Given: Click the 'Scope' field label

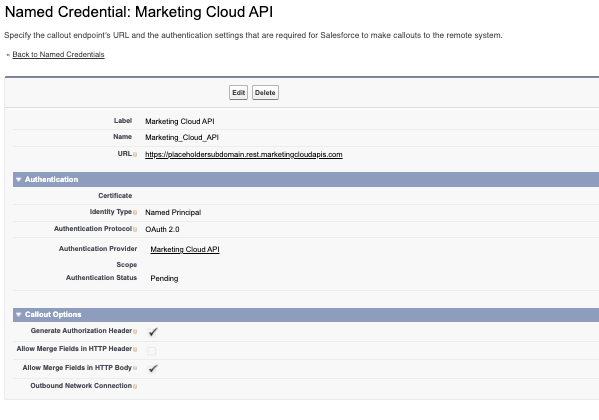Looking at the screenshot, I should click(x=126, y=264).
